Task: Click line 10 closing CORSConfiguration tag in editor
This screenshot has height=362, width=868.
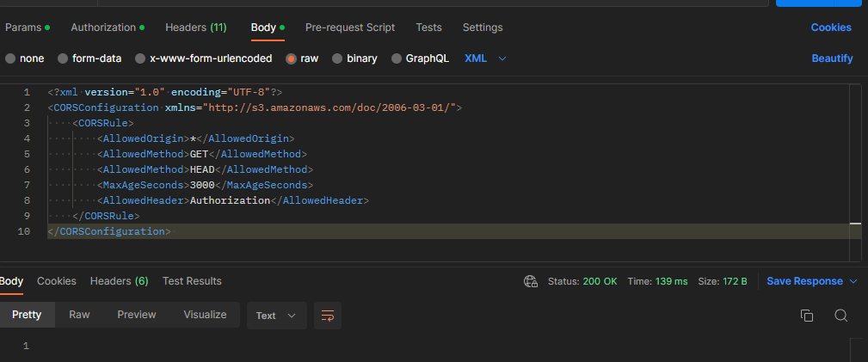Action: [109, 231]
